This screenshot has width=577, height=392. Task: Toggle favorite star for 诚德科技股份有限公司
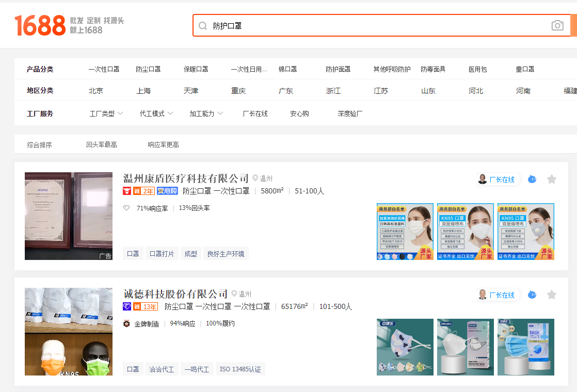552,295
